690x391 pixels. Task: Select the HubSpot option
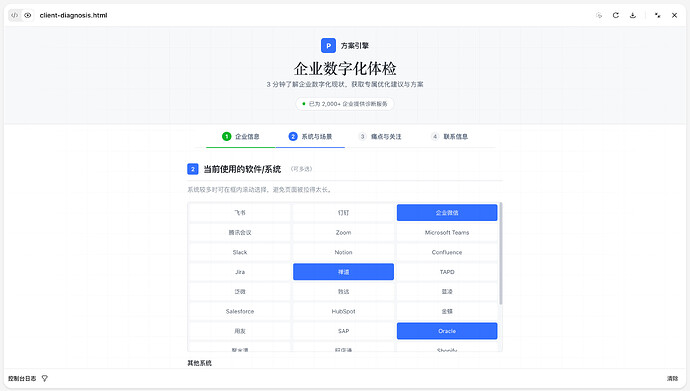pyautogui.click(x=343, y=311)
